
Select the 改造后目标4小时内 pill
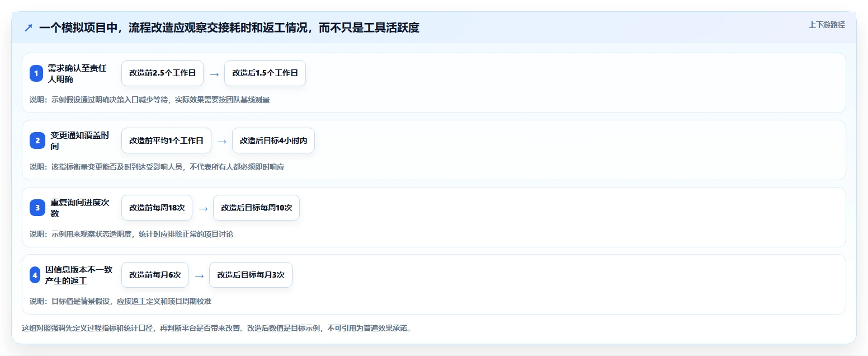(273, 140)
